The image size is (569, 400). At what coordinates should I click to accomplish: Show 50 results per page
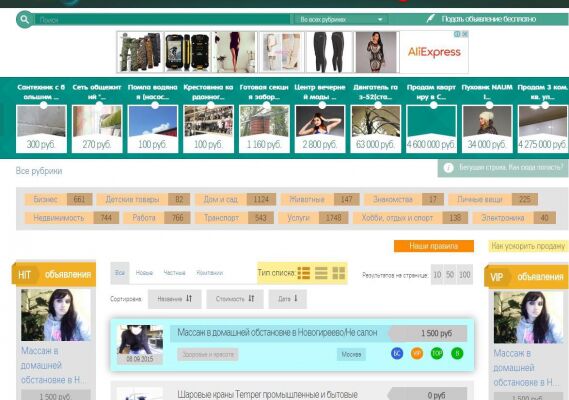pos(450,275)
